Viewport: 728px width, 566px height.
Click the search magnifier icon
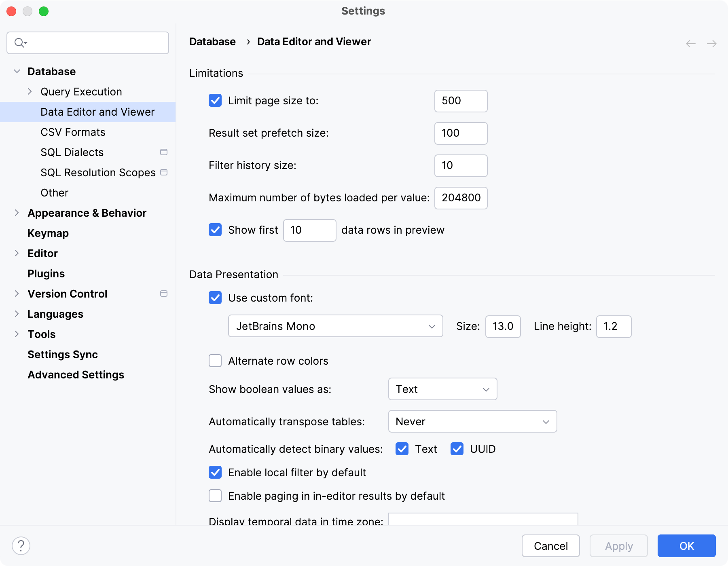pyautogui.click(x=19, y=42)
